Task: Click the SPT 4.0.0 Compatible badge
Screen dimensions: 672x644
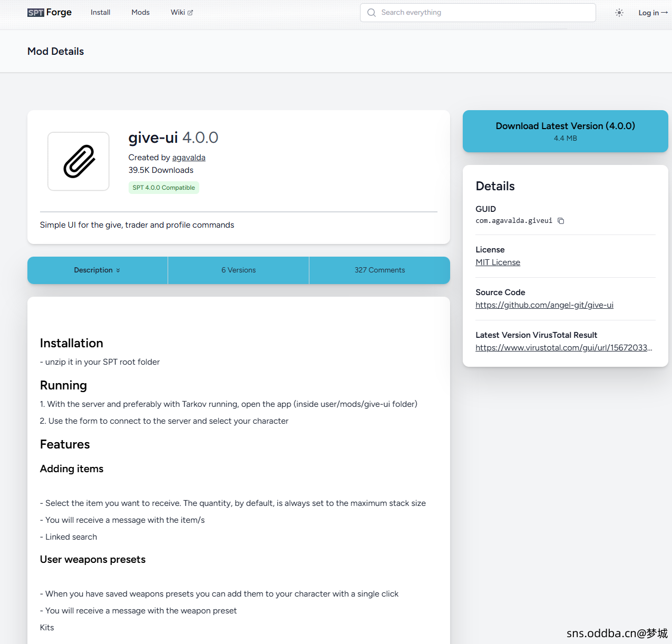Action: pyautogui.click(x=163, y=188)
